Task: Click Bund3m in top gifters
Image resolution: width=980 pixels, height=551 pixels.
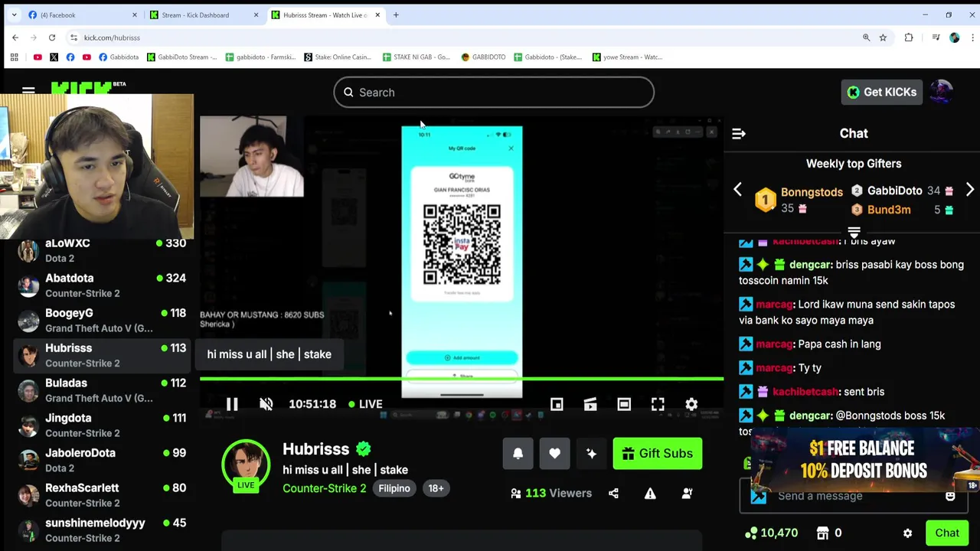Action: click(889, 210)
